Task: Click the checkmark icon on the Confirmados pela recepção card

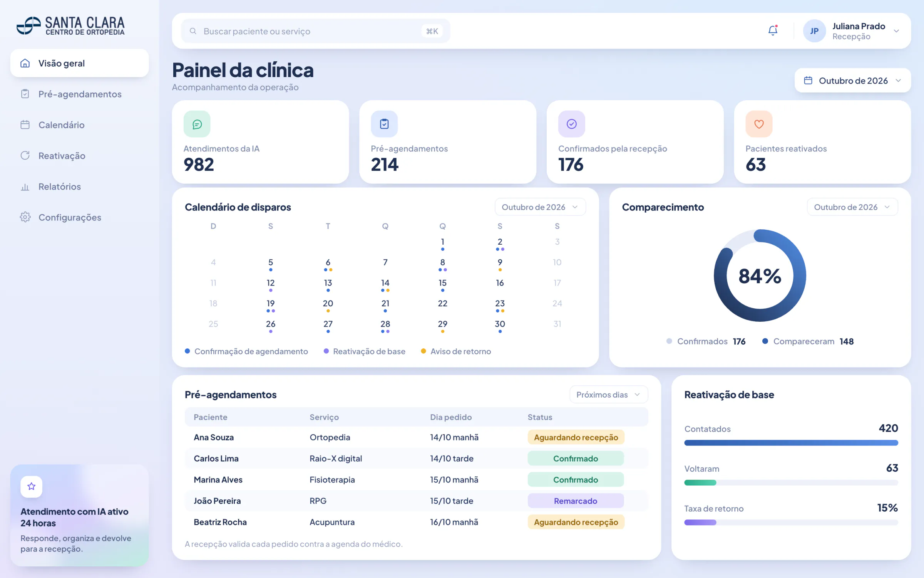Action: pyautogui.click(x=571, y=124)
